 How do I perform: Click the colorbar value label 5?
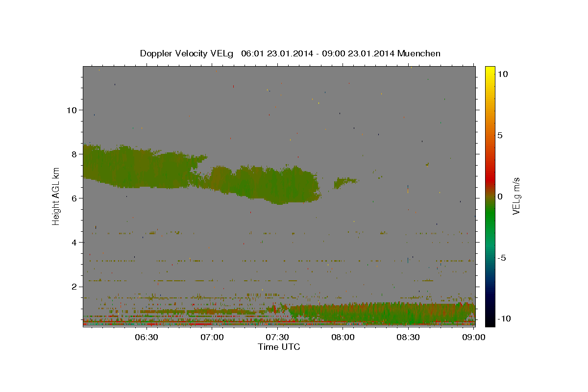[500, 135]
